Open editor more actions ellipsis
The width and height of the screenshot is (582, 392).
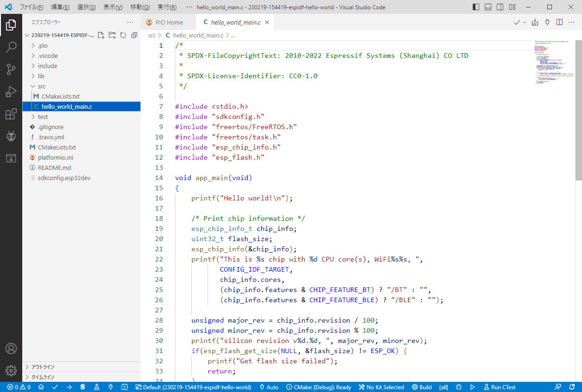pos(571,22)
